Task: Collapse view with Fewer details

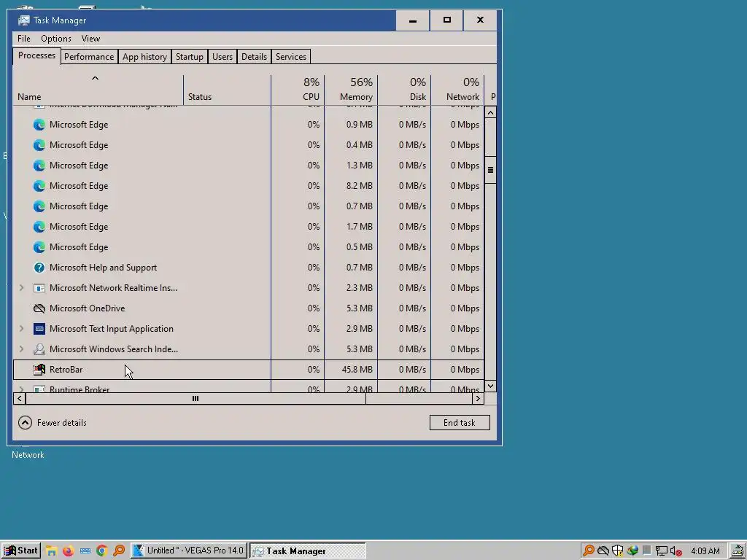Action: pyautogui.click(x=53, y=423)
